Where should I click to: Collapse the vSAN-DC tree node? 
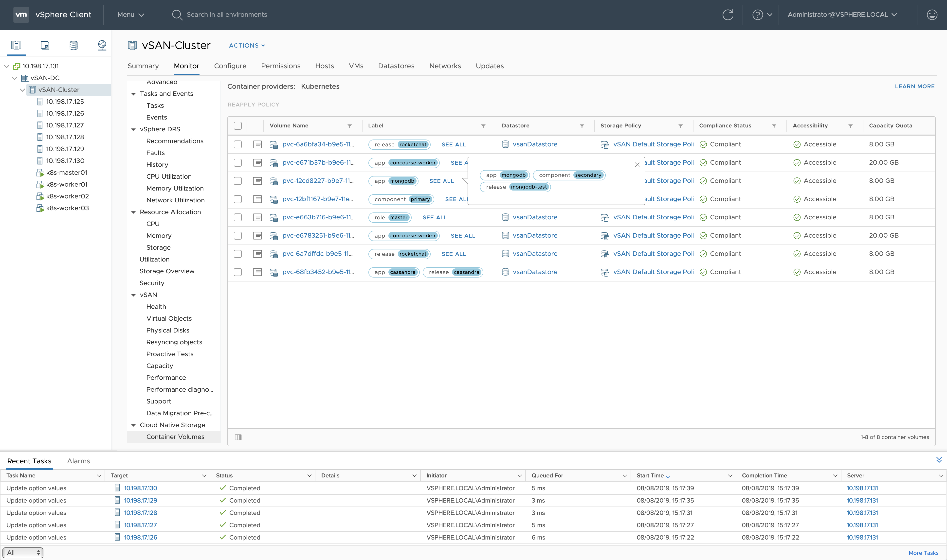click(14, 78)
